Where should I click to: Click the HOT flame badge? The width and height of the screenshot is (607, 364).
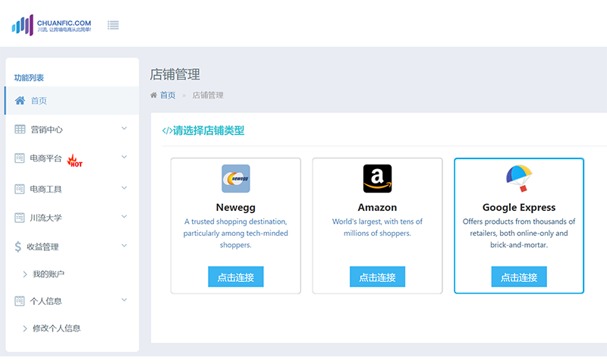pos(74,161)
